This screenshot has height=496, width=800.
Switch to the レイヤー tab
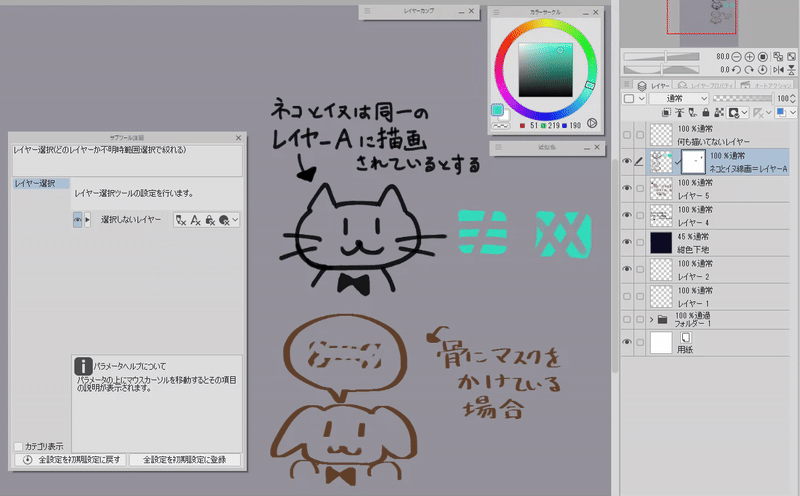pos(654,85)
